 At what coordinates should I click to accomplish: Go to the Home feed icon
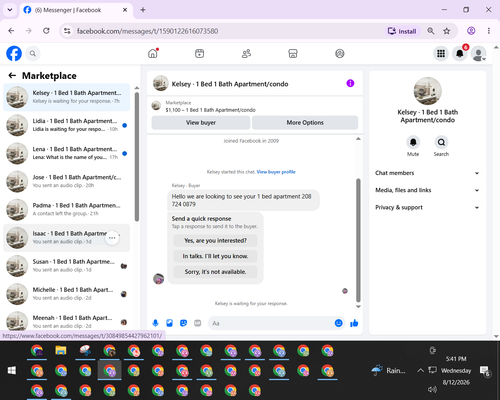[x=153, y=53]
